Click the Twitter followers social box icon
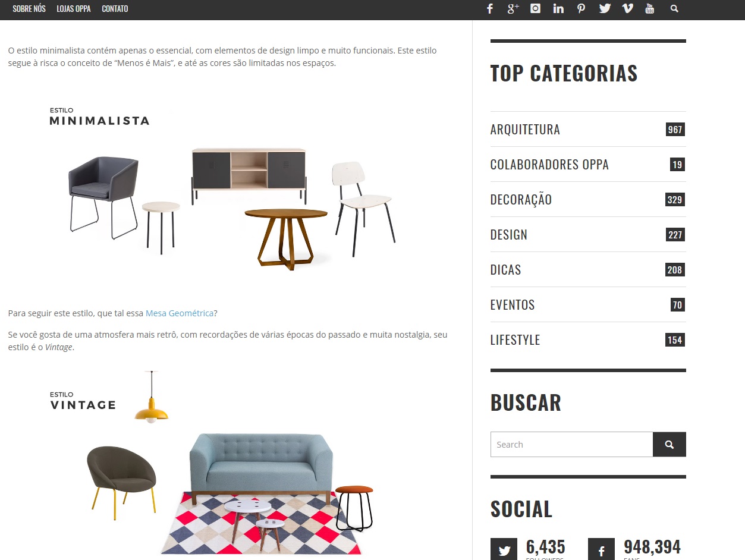The image size is (745, 560). (504, 550)
